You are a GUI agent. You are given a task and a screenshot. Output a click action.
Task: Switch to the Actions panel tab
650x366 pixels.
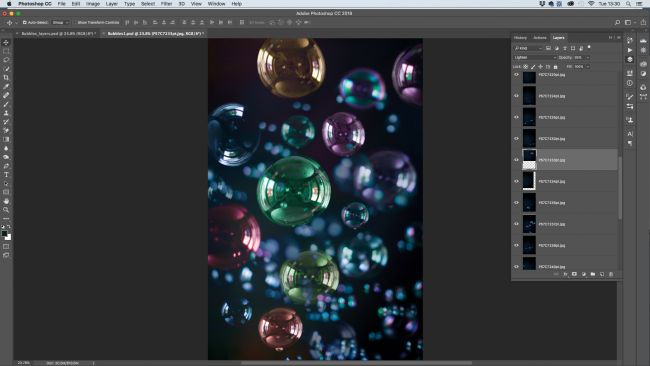(540, 38)
